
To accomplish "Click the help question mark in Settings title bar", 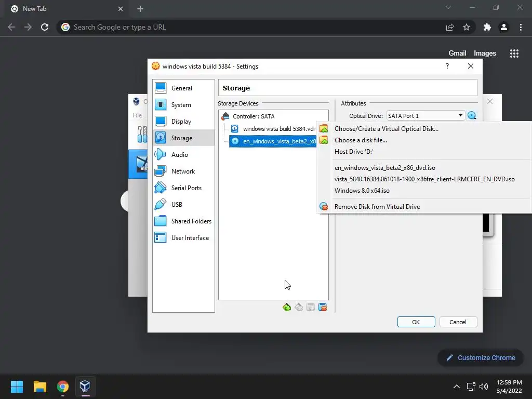I will pos(447,66).
